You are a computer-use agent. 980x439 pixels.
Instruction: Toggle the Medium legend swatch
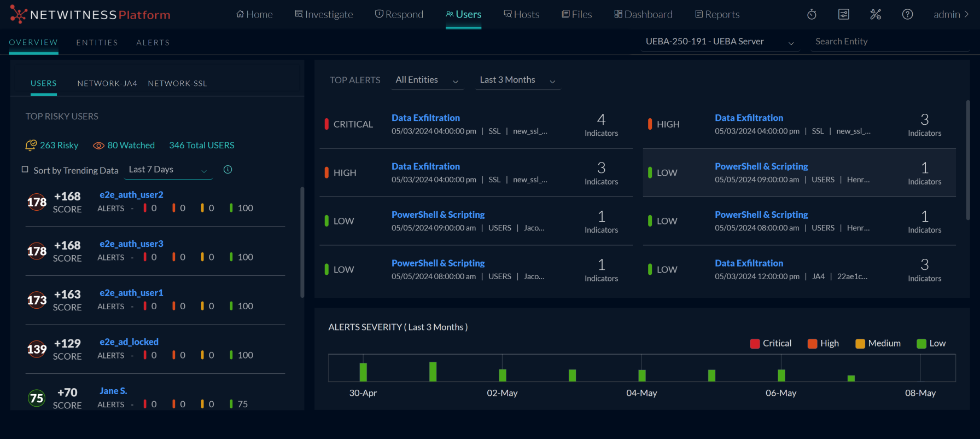pyautogui.click(x=860, y=344)
